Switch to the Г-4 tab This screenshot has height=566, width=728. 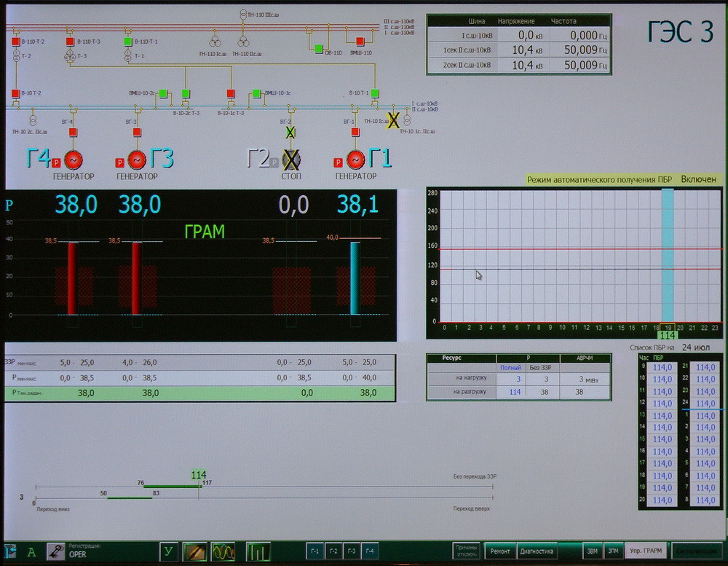click(x=370, y=551)
